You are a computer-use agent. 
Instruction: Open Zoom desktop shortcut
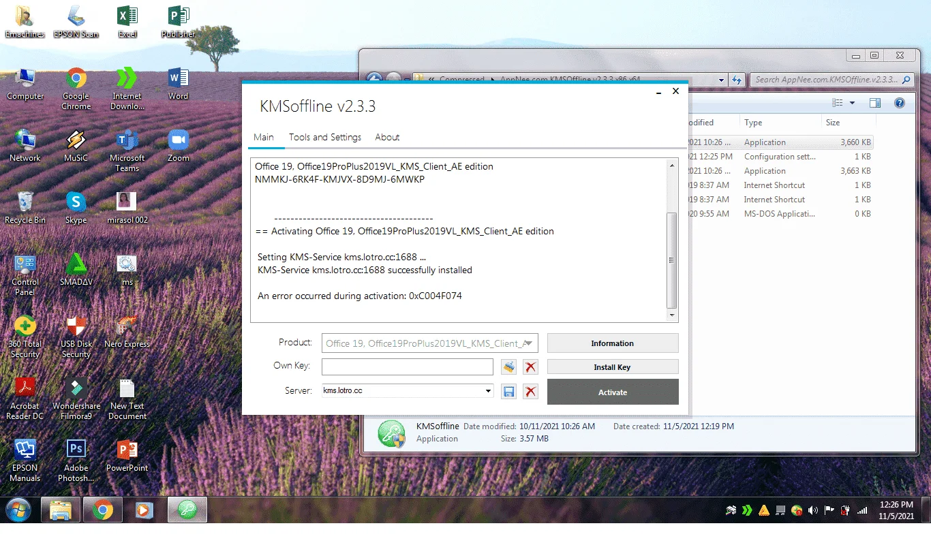click(x=179, y=146)
